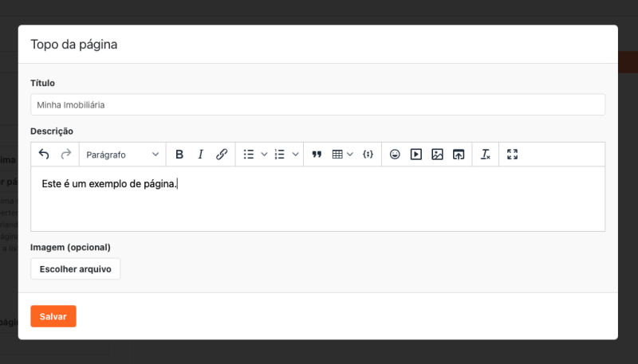The height and width of the screenshot is (364, 638).
Task: Click the Título input field
Action: (317, 104)
